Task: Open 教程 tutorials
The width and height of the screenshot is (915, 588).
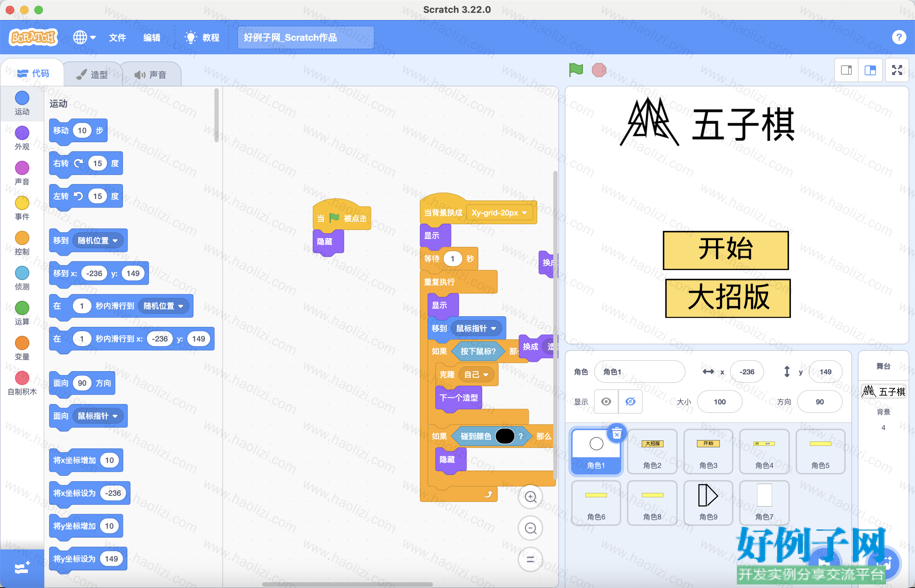Action: pos(202,38)
